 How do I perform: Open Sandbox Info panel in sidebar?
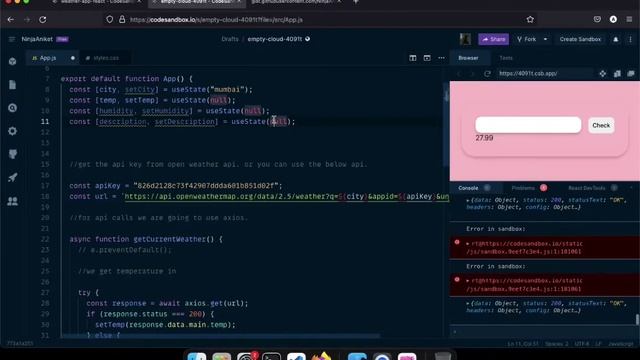(x=13, y=62)
